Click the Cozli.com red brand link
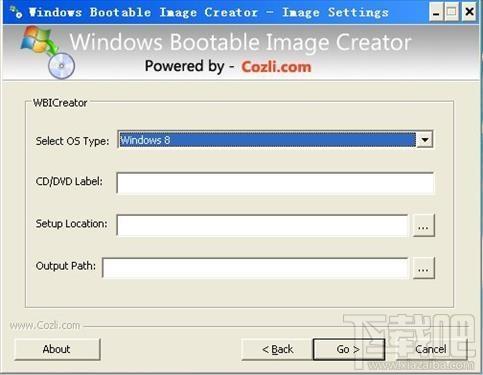Viewport: 483px width, 375px height. coord(276,67)
